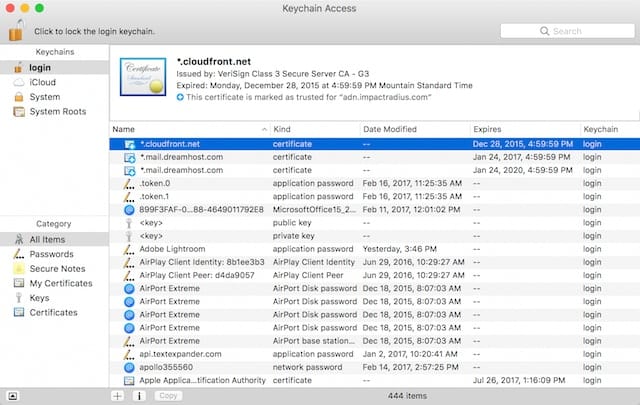Toggle the keychains sidebar view button
640x405 pixels.
pyautogui.click(x=12, y=395)
